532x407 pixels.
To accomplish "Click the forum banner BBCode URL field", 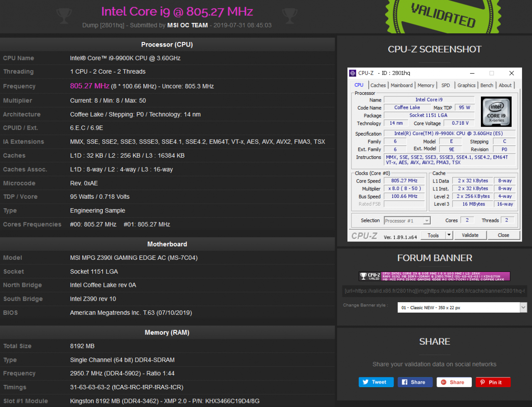I will point(435,291).
